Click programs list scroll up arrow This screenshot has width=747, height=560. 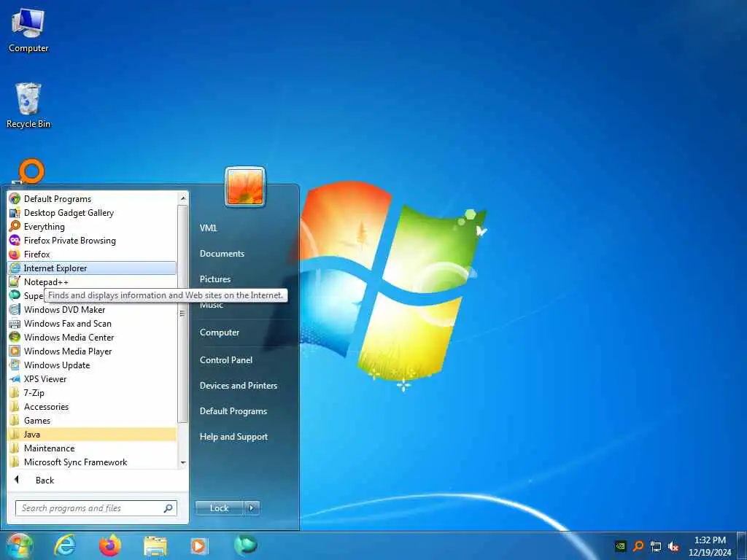pos(183,198)
